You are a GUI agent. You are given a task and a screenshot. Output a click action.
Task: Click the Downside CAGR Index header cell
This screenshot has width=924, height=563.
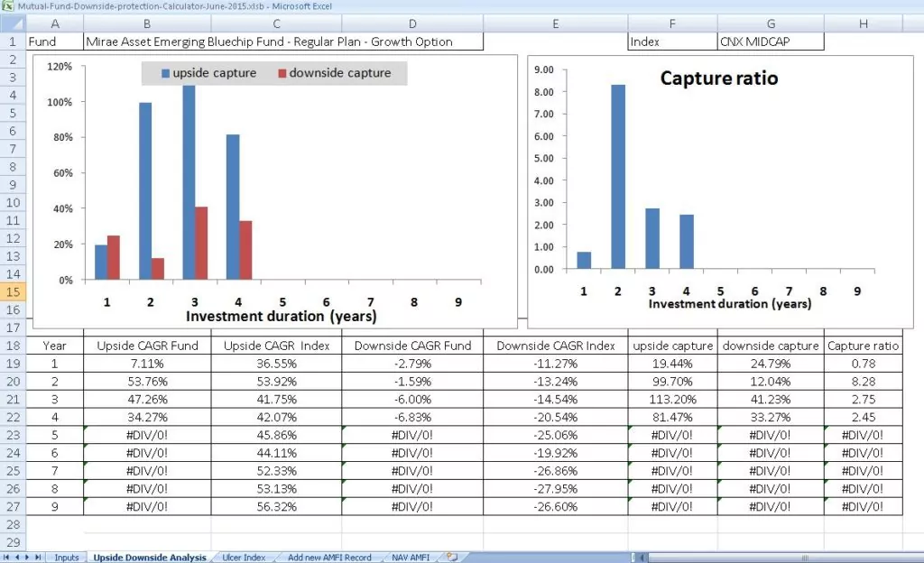click(x=556, y=346)
